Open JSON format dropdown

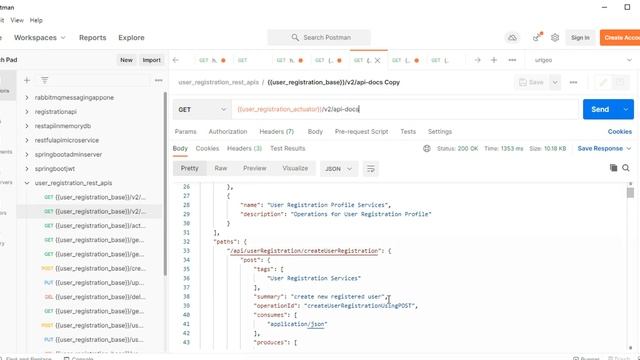[338, 169]
